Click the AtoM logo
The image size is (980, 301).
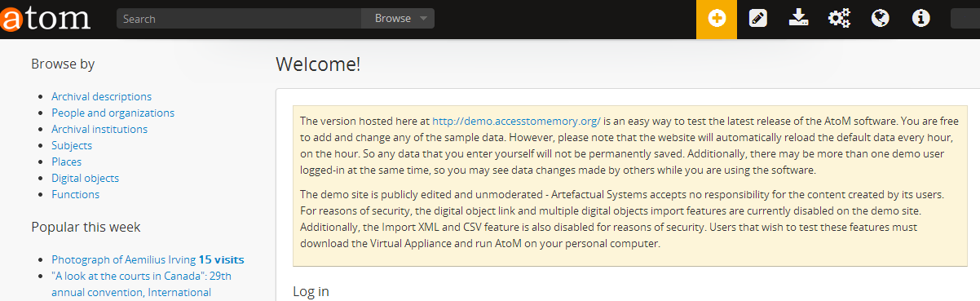(45, 19)
